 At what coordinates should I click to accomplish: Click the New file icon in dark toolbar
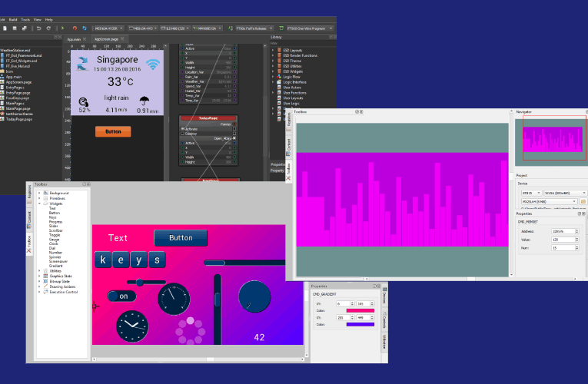[x=5, y=28]
